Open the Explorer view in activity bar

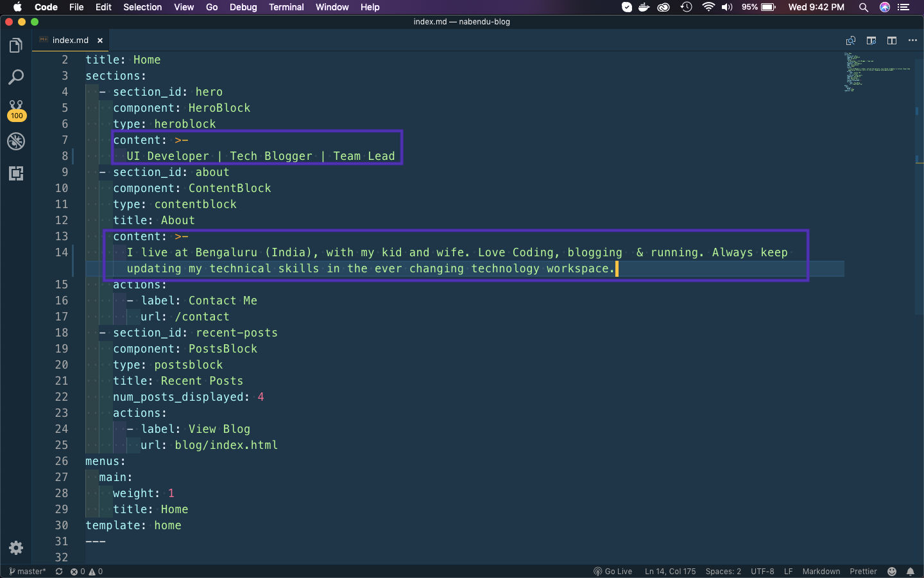click(x=16, y=46)
